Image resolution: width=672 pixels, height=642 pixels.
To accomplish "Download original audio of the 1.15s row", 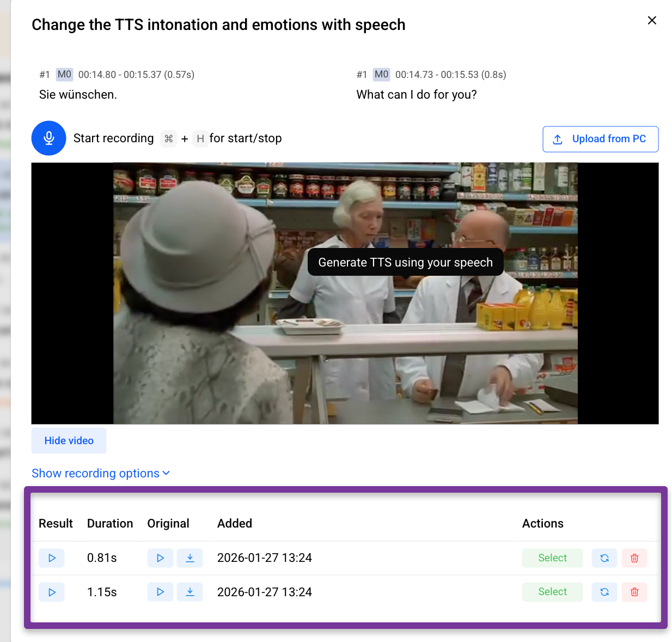I will (x=190, y=592).
